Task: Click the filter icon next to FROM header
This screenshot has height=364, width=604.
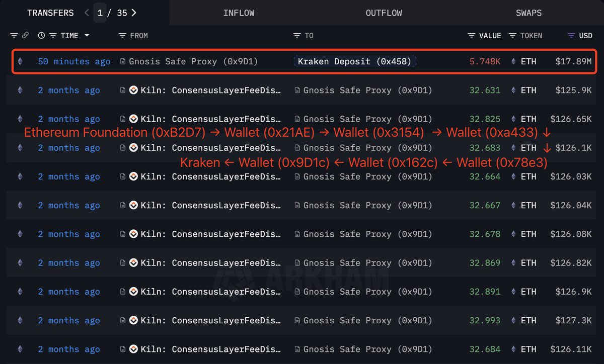Action: (x=122, y=35)
